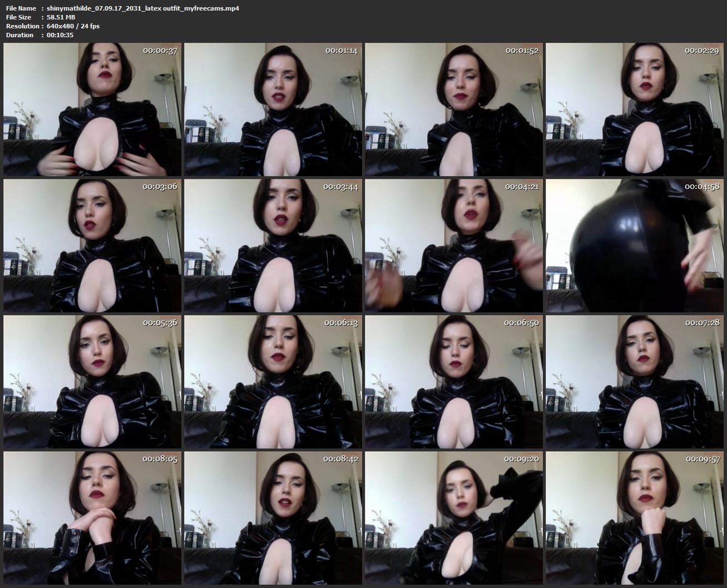Select the thumbnail stamped 00:06:50
This screenshot has width=727, height=588.
(454, 382)
